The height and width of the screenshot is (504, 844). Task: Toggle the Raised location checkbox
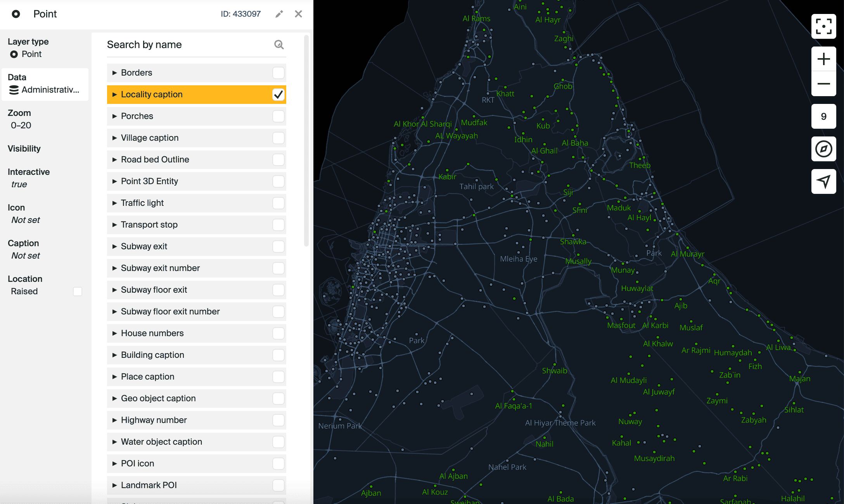pyautogui.click(x=78, y=292)
